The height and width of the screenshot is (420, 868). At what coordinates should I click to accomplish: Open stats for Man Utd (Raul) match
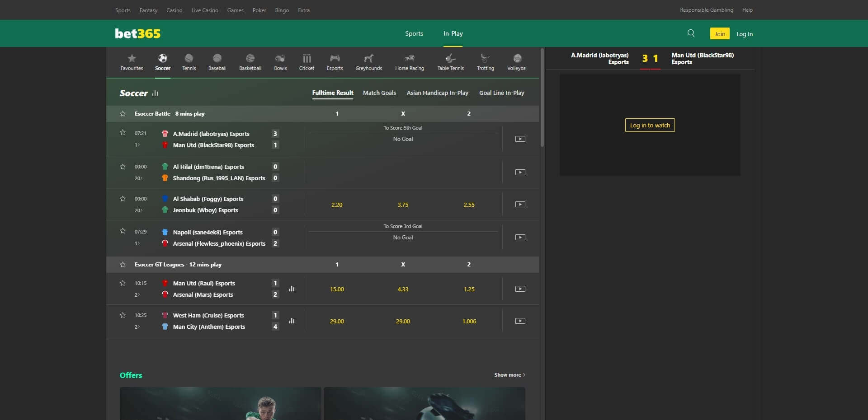coord(292,289)
